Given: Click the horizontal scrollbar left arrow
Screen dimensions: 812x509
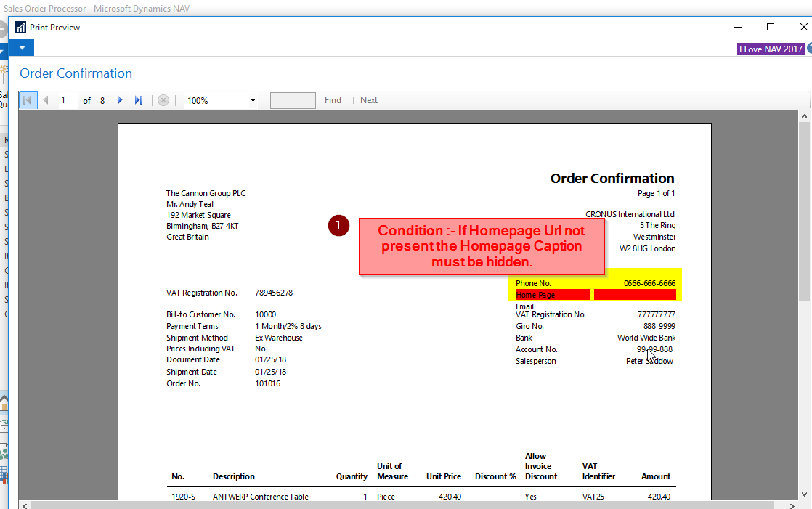Looking at the screenshot, I should pos(24,504).
